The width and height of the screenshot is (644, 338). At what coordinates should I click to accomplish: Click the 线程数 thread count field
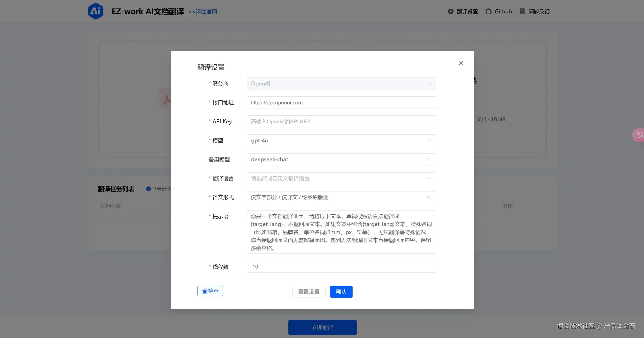pyautogui.click(x=341, y=266)
